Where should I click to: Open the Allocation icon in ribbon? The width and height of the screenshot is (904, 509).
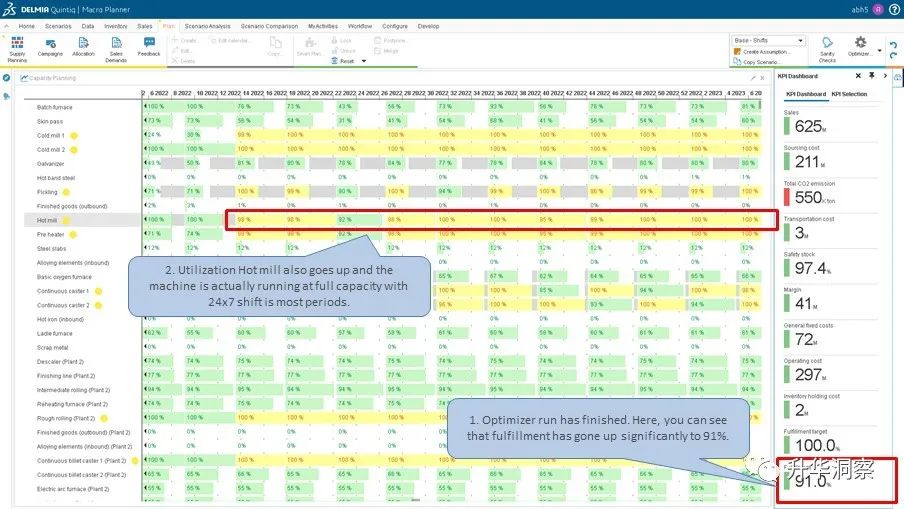(x=83, y=47)
